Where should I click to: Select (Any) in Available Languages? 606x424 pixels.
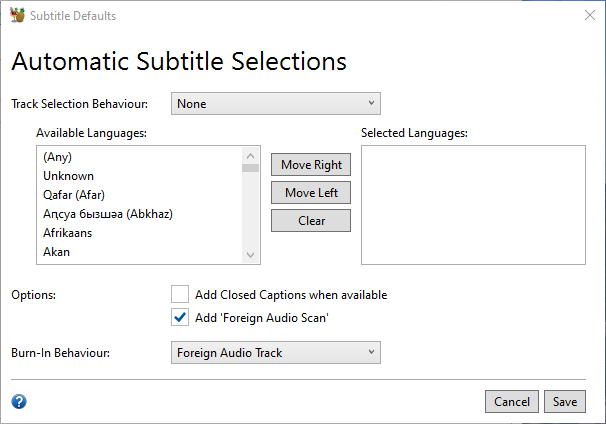140,157
